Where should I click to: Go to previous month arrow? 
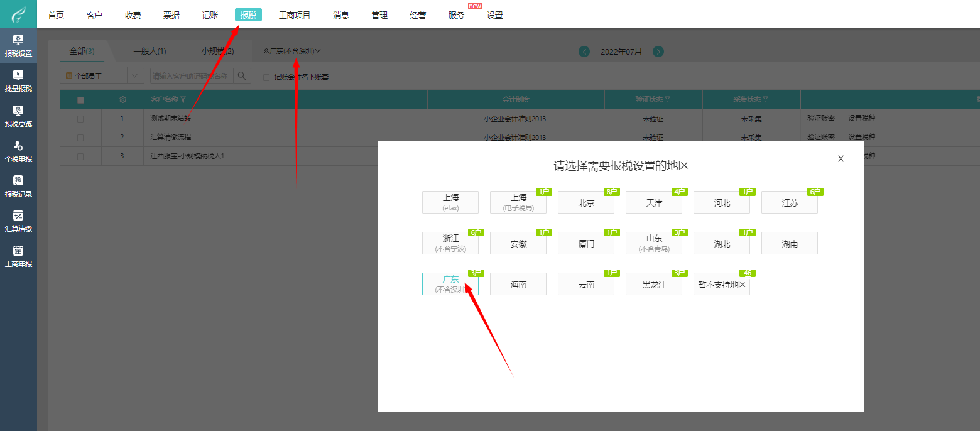584,52
